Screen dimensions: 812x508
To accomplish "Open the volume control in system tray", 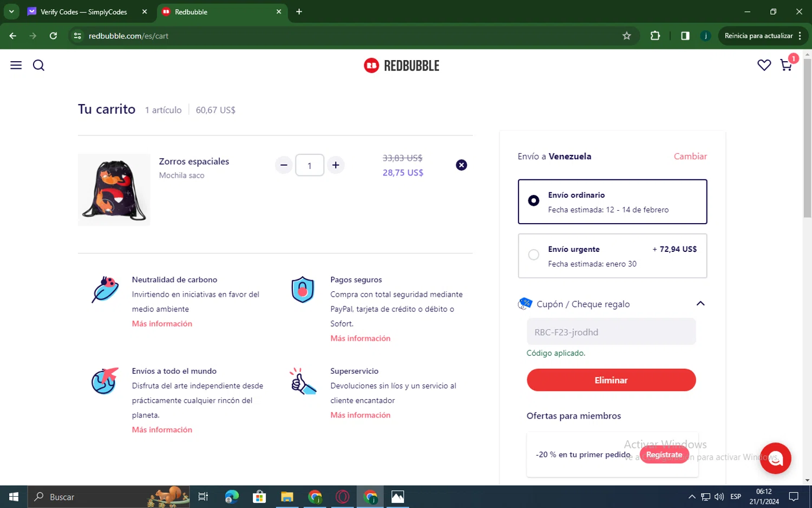I will pyautogui.click(x=719, y=497).
